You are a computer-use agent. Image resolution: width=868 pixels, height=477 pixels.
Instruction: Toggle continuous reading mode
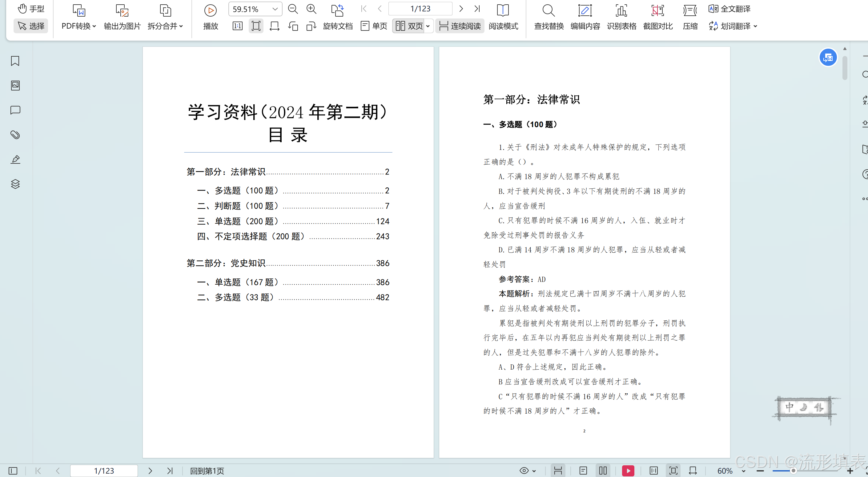pyautogui.click(x=460, y=26)
